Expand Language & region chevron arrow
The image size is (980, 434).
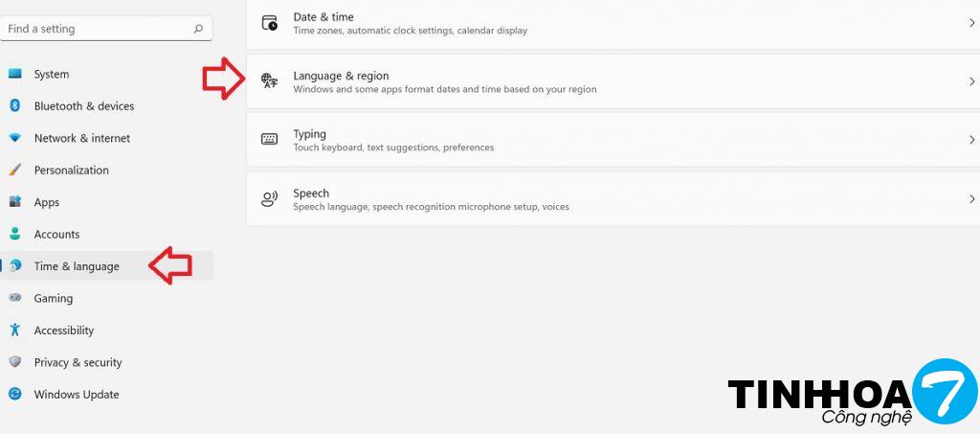(971, 82)
